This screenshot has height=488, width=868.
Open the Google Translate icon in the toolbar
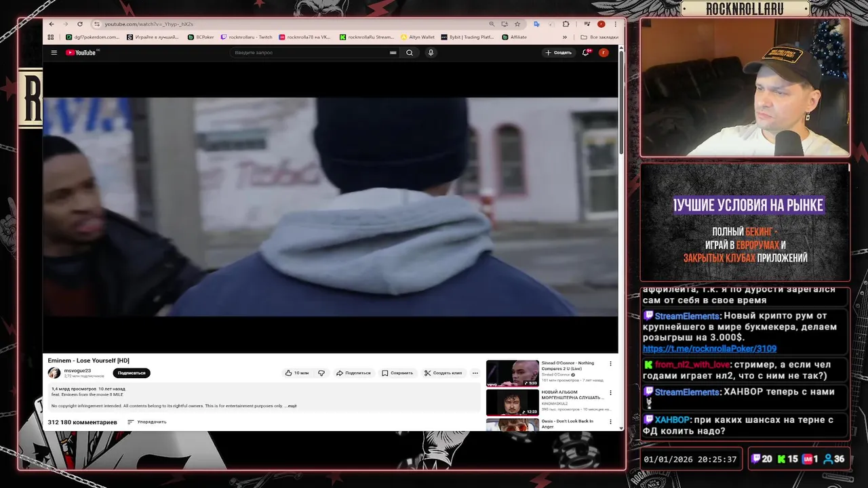(536, 24)
